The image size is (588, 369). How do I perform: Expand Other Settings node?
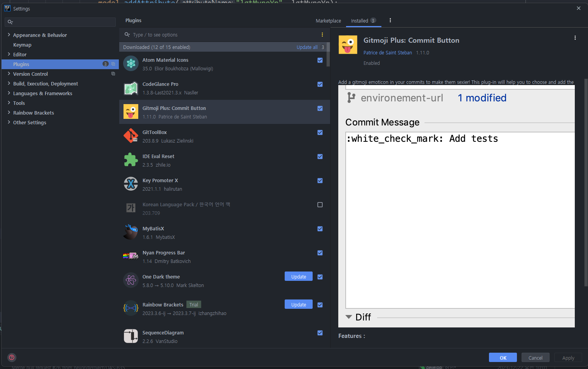[9, 122]
